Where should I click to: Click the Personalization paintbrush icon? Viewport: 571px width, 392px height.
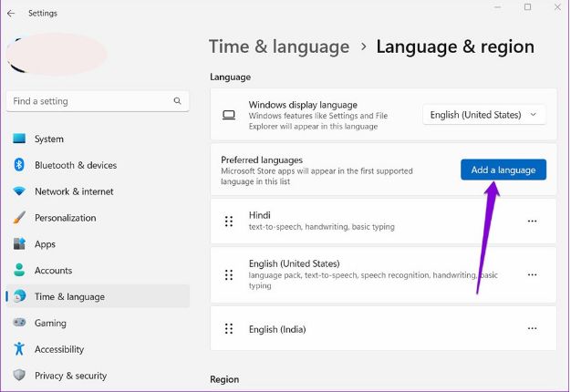19,217
